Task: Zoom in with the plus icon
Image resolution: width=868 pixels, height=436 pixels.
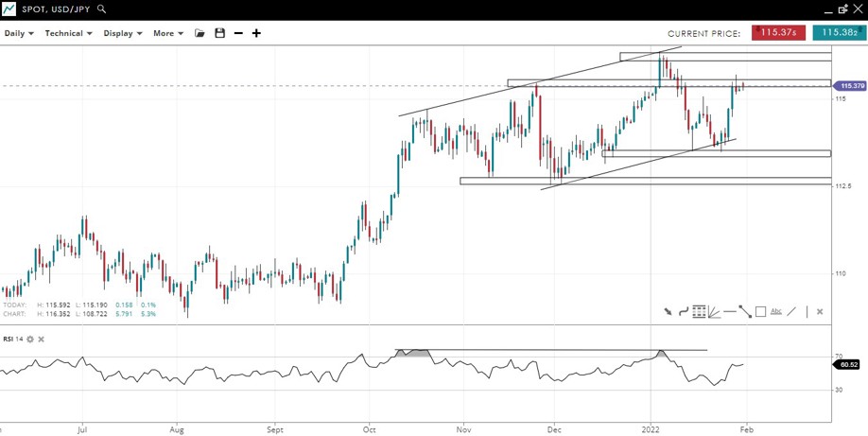Action: tap(256, 33)
